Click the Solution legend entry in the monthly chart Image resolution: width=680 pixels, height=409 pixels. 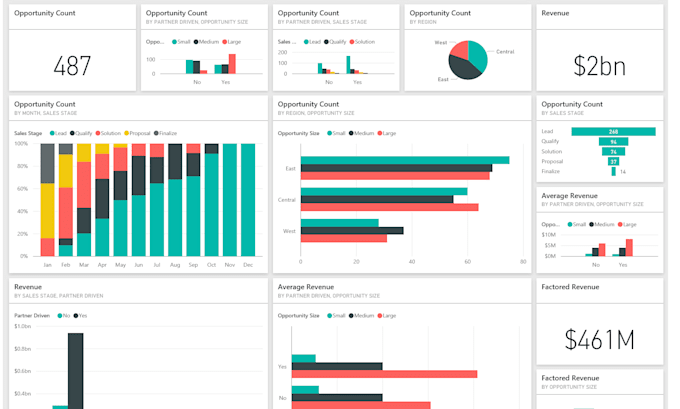(108, 133)
